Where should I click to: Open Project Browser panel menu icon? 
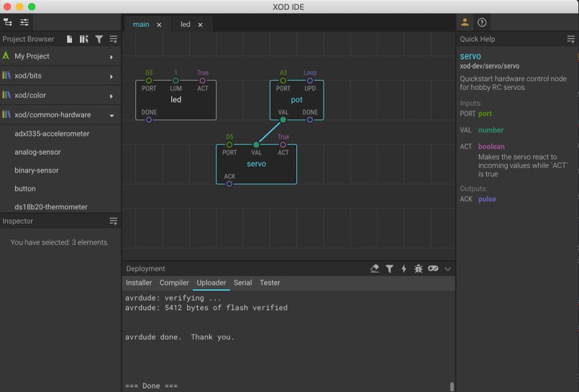tap(114, 39)
